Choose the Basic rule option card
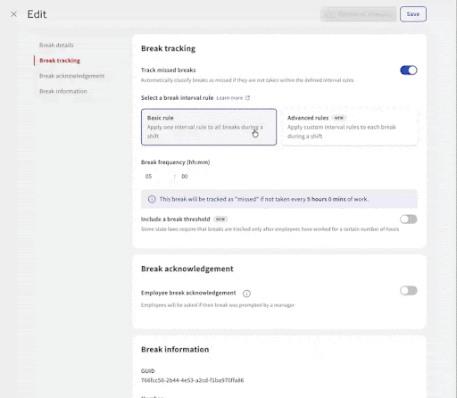 (209, 127)
